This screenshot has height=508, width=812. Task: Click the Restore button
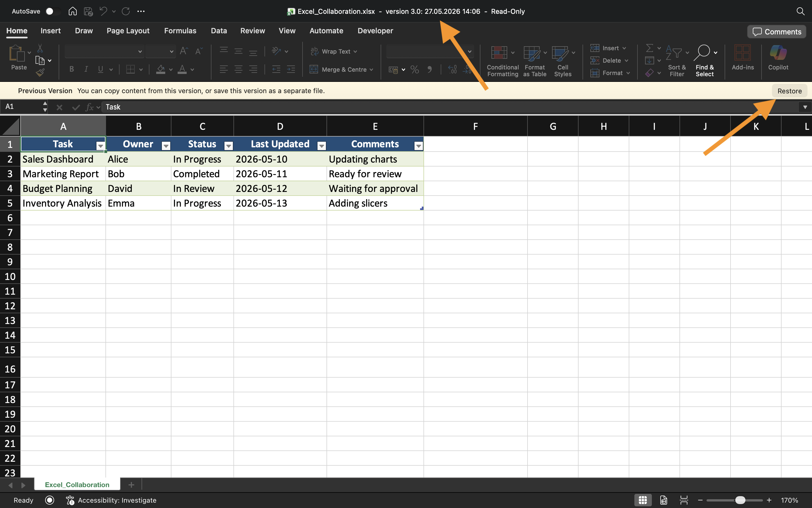point(789,91)
